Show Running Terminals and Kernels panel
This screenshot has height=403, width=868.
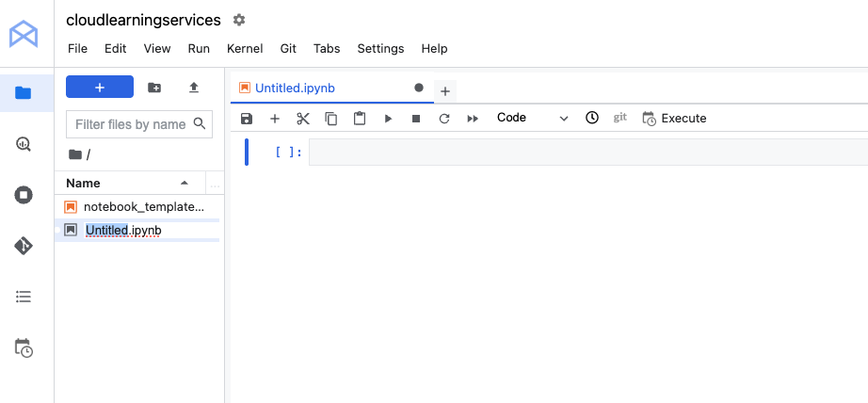click(24, 195)
